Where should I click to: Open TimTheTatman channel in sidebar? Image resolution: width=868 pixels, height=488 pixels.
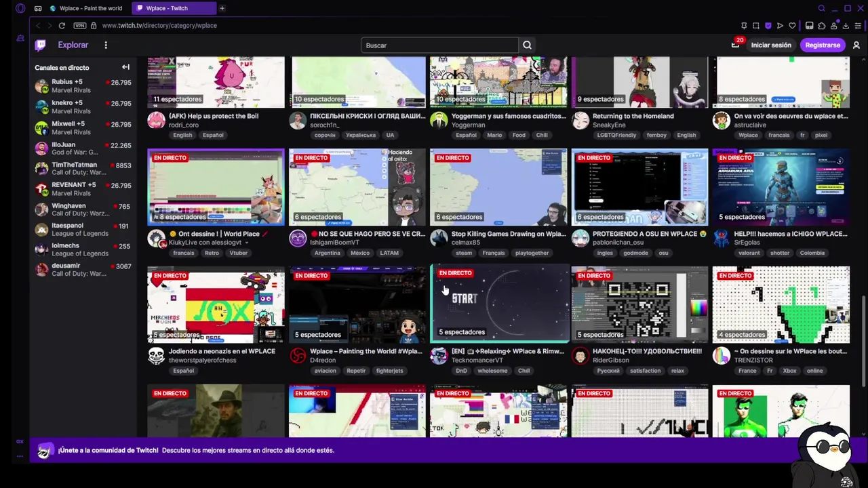(x=83, y=169)
